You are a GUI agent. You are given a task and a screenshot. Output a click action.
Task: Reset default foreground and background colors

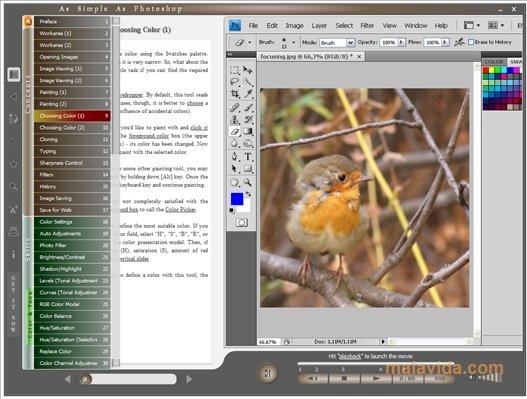coord(232,211)
